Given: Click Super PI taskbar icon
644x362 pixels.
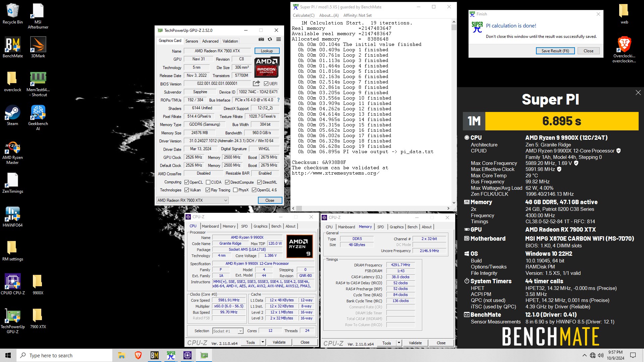Looking at the screenshot, I should [x=171, y=355].
